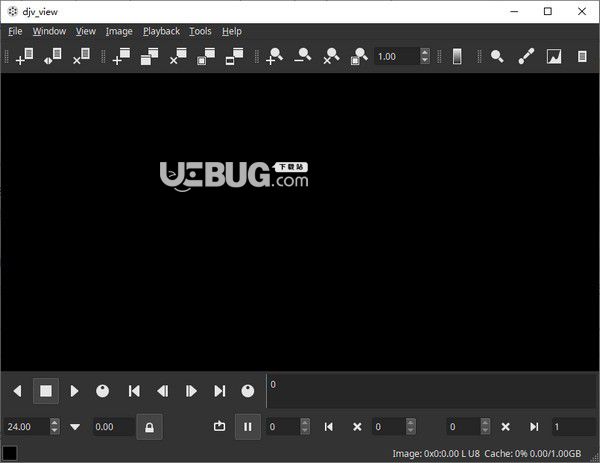Open the Image menu

[119, 31]
